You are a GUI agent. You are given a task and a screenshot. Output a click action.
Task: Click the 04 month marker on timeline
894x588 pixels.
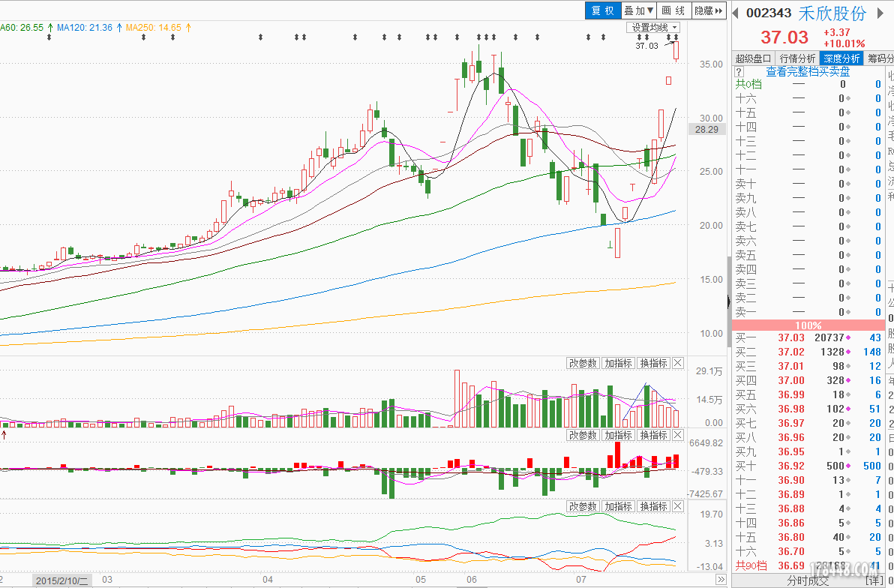[268, 580]
